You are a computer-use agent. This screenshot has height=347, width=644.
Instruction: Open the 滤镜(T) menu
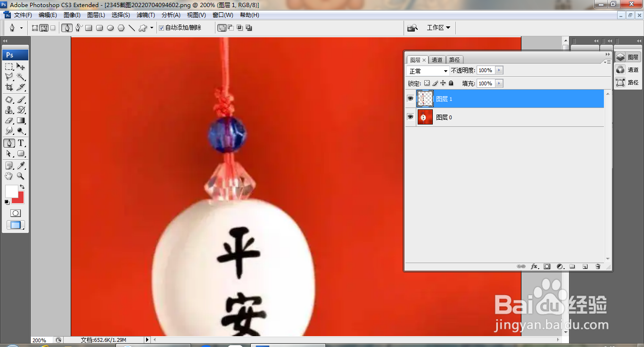(146, 15)
